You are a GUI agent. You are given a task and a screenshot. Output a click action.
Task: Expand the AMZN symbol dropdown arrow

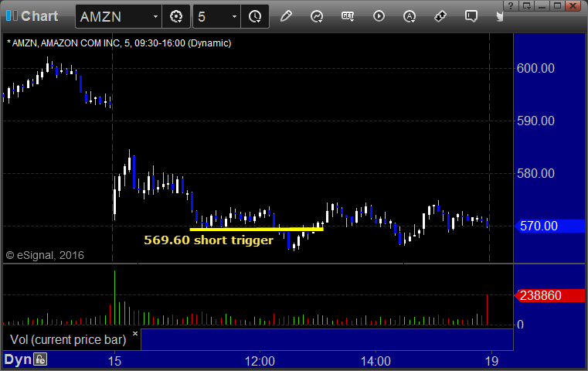pyautogui.click(x=155, y=16)
